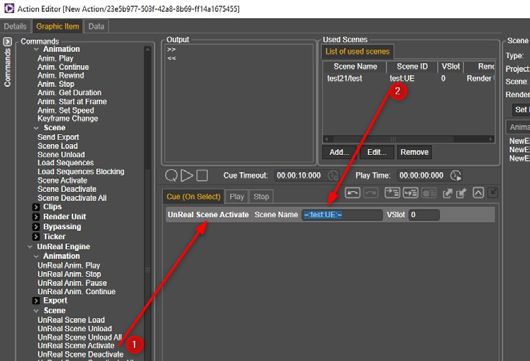This screenshot has width=530, height=361.
Task: Click the Stop square icon
Action: pyautogui.click(x=202, y=175)
